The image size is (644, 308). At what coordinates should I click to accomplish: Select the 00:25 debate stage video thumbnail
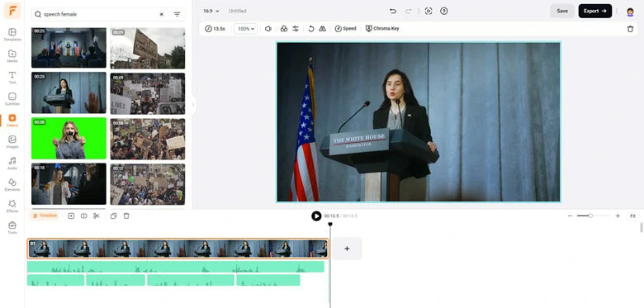(x=69, y=48)
